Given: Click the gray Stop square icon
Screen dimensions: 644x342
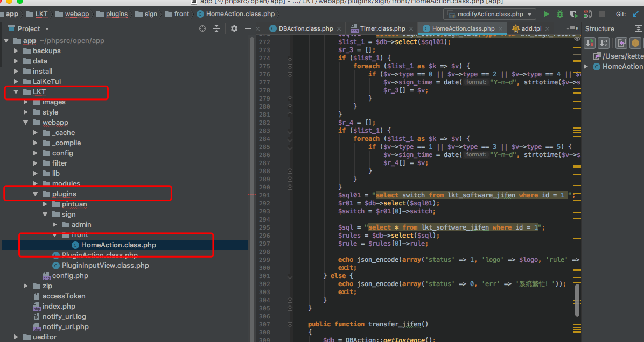Looking at the screenshot, I should click(601, 14).
